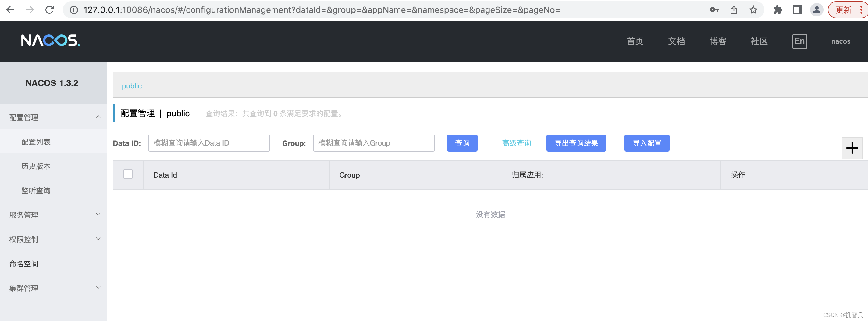Switch language using the En toggle

[x=800, y=41]
